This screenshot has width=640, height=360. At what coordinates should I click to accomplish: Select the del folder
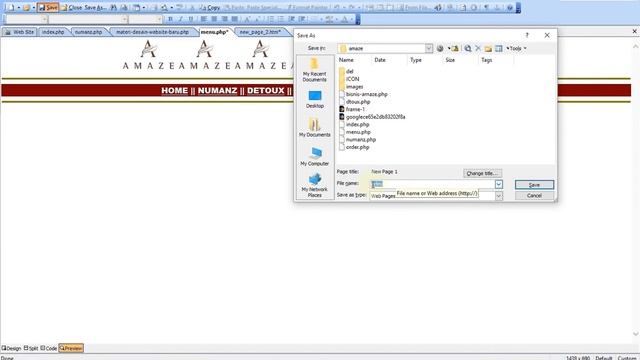pyautogui.click(x=346, y=71)
